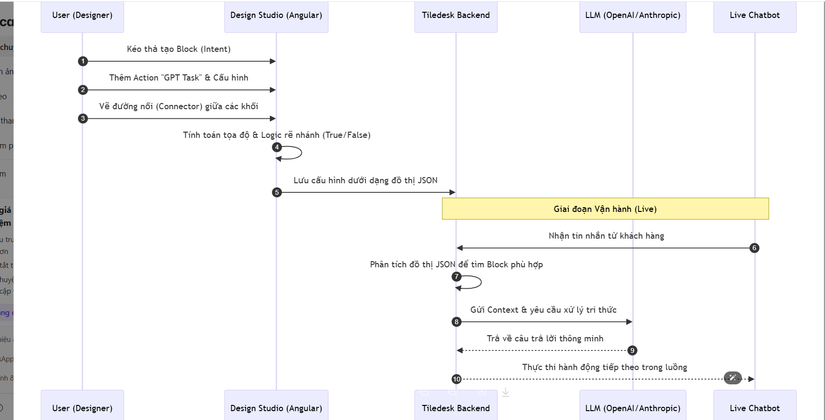Click step marker number 5
The width and height of the screenshot is (825, 420).
click(277, 192)
